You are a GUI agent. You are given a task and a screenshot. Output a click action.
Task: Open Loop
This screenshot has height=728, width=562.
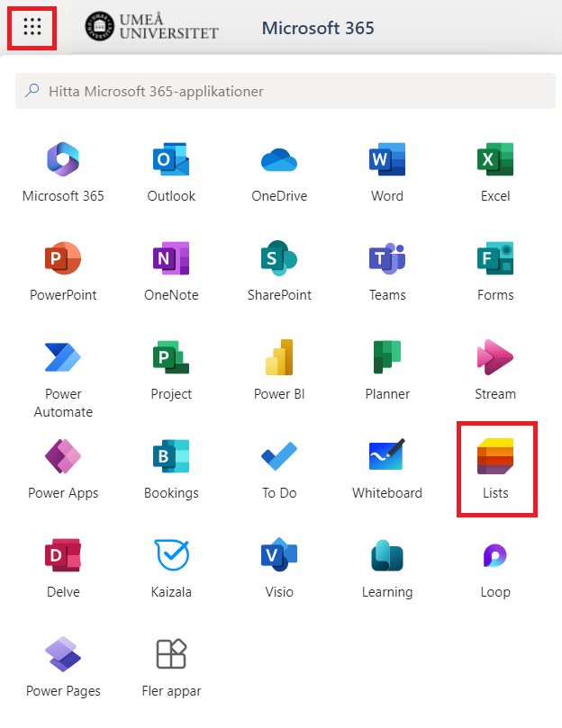point(495,555)
